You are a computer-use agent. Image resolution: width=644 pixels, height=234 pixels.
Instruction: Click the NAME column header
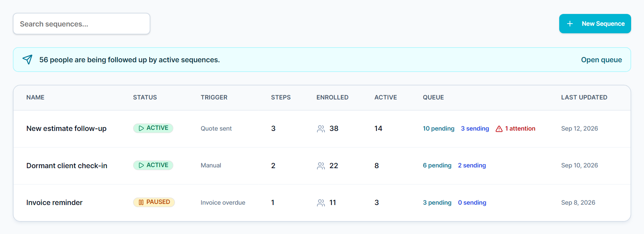coord(35,97)
